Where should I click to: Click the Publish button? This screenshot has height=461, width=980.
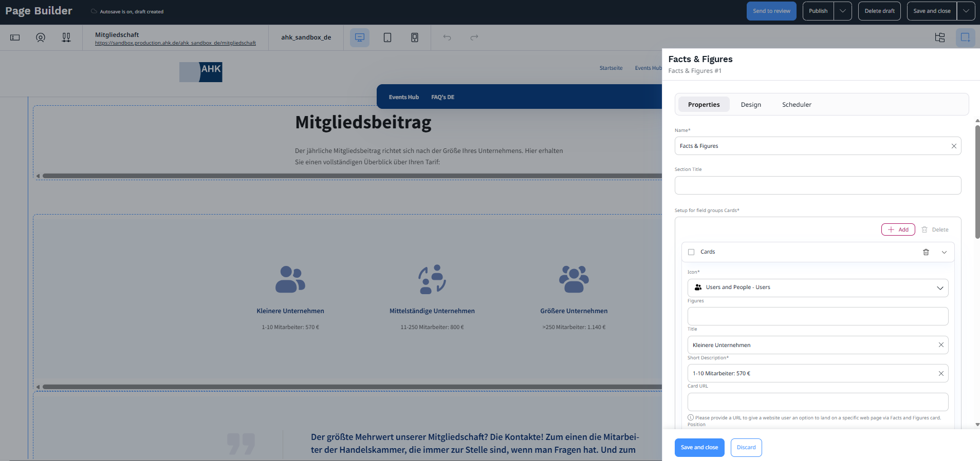pos(818,11)
